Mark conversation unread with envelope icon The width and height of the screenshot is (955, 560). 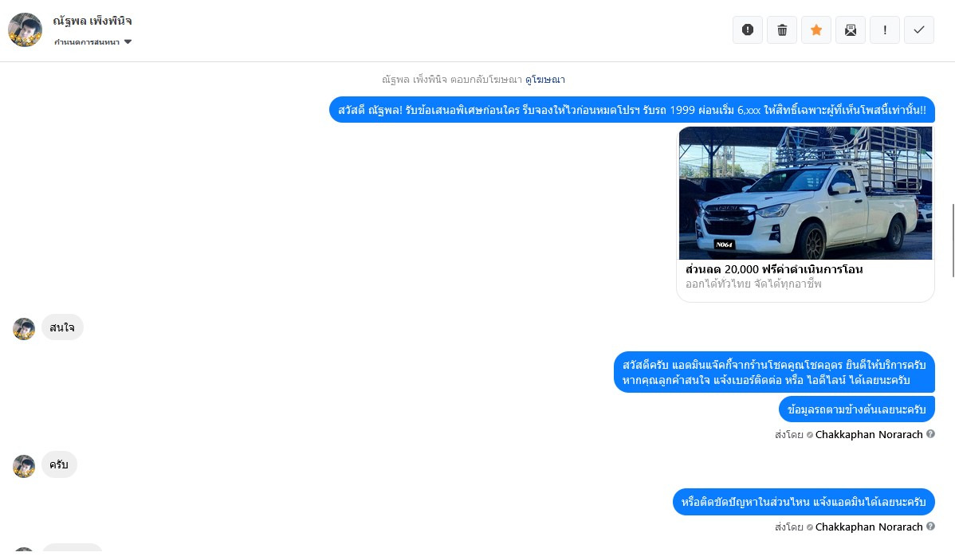851,29
